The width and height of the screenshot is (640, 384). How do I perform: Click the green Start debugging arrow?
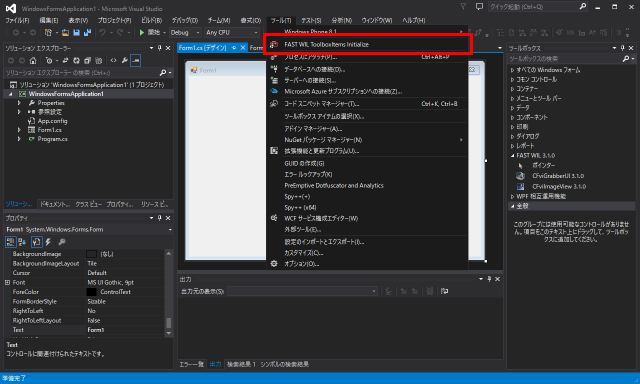142,32
